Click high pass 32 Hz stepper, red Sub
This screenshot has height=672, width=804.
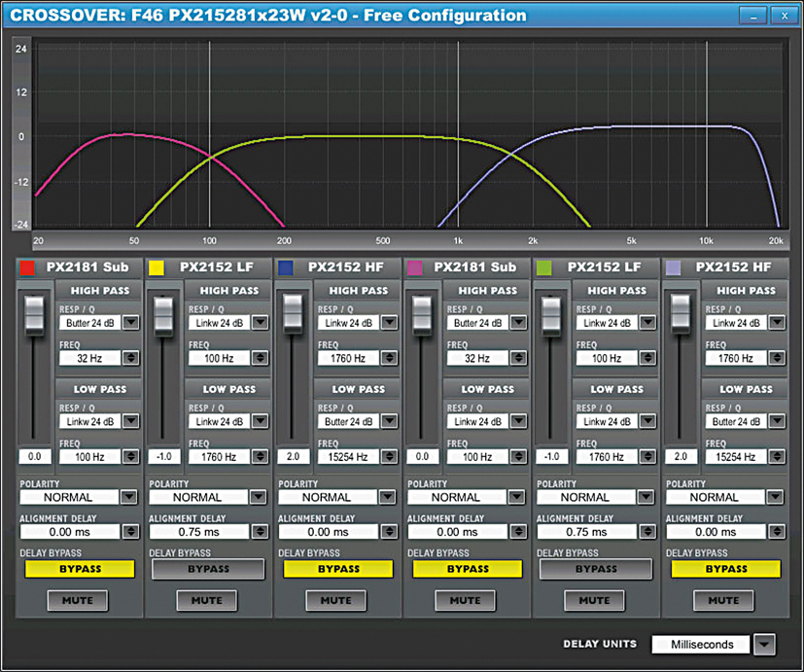130,358
